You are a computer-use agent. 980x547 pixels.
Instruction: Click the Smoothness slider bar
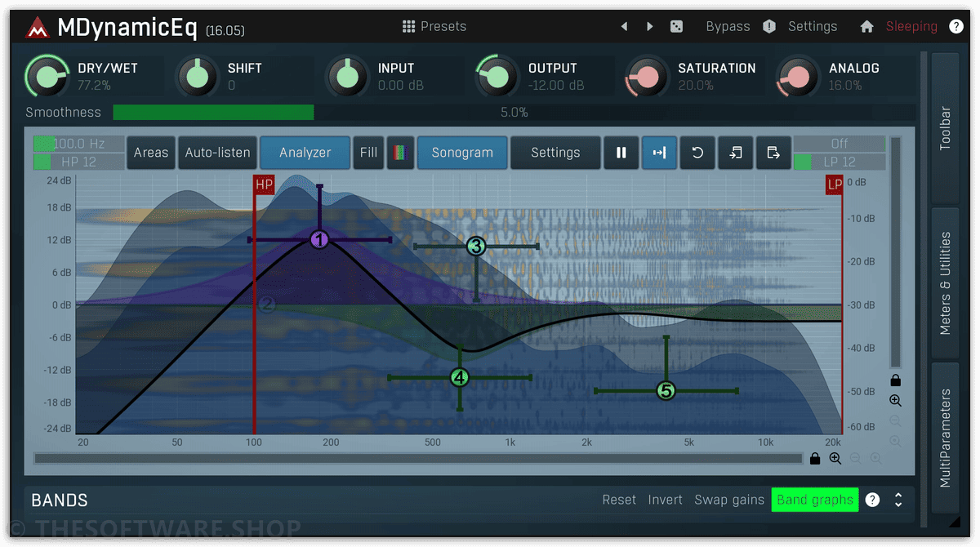click(x=514, y=112)
